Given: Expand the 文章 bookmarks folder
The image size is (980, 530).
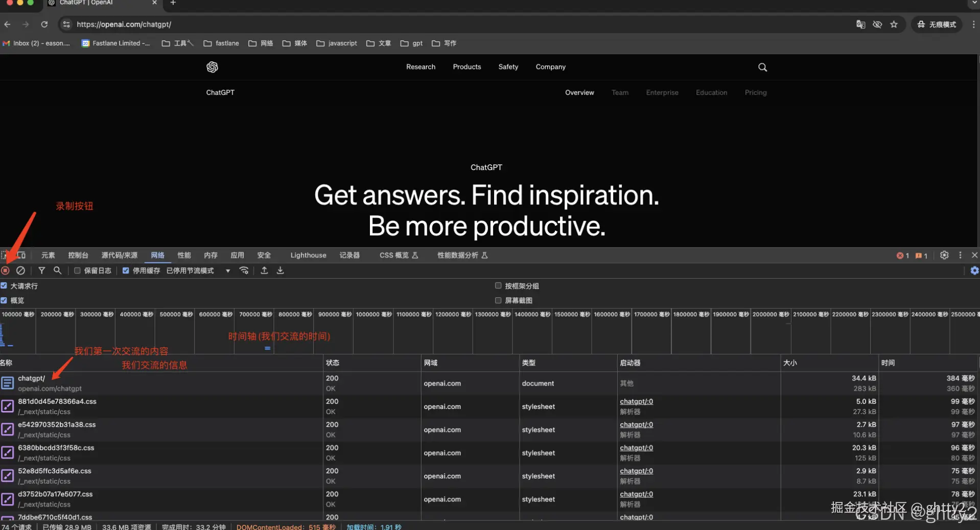Looking at the screenshot, I should pos(379,43).
